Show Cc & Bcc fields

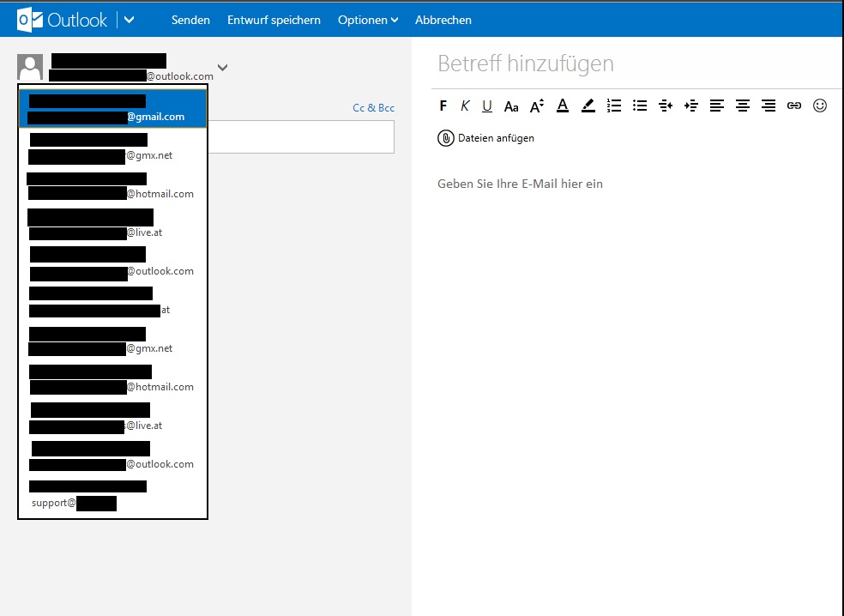coord(374,108)
